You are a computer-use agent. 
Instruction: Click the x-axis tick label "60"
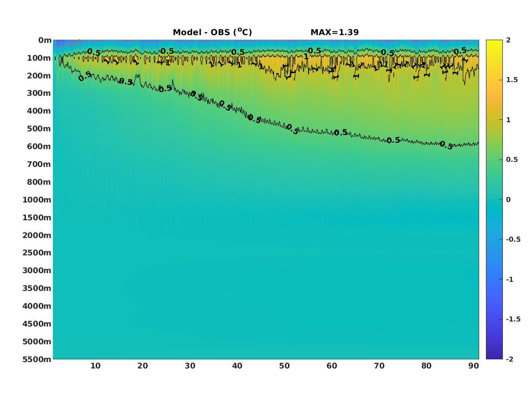tap(332, 366)
